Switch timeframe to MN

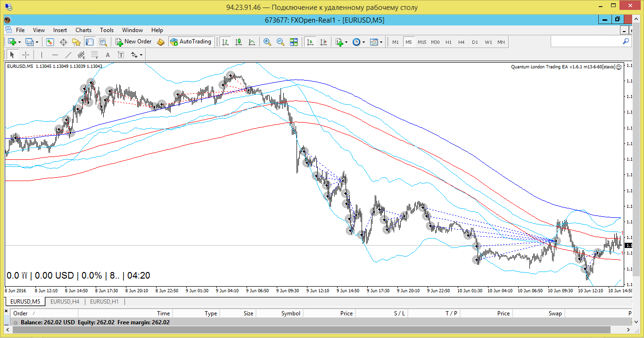(501, 42)
